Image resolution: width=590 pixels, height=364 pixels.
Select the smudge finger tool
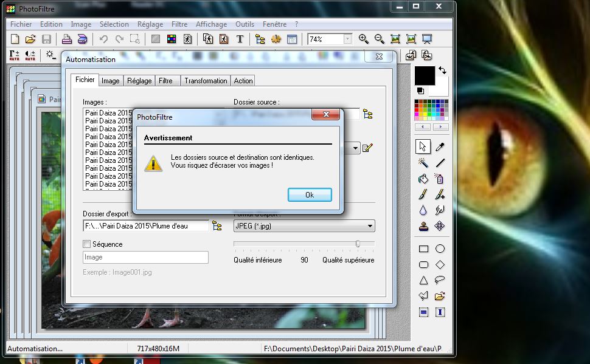(x=440, y=210)
